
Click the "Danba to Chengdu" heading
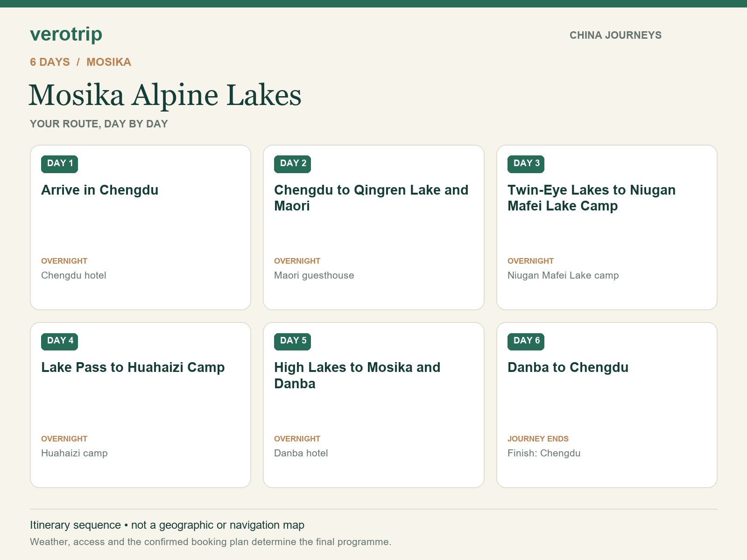(x=568, y=368)
